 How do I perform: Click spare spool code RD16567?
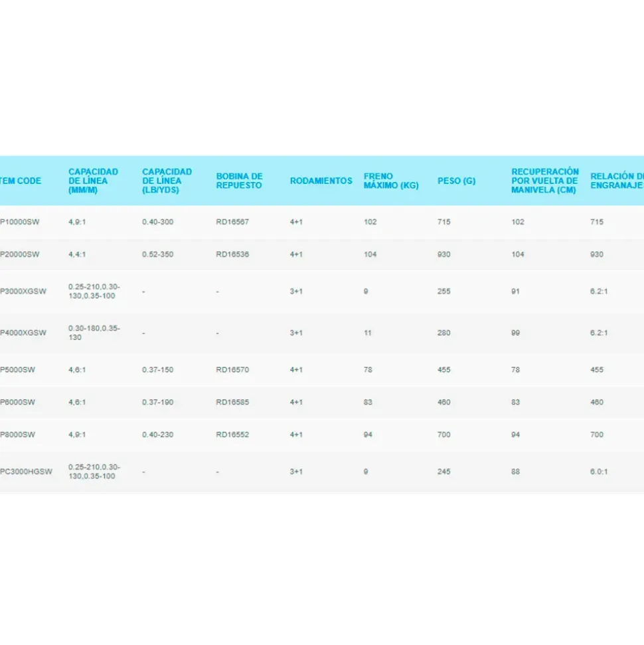click(x=232, y=222)
